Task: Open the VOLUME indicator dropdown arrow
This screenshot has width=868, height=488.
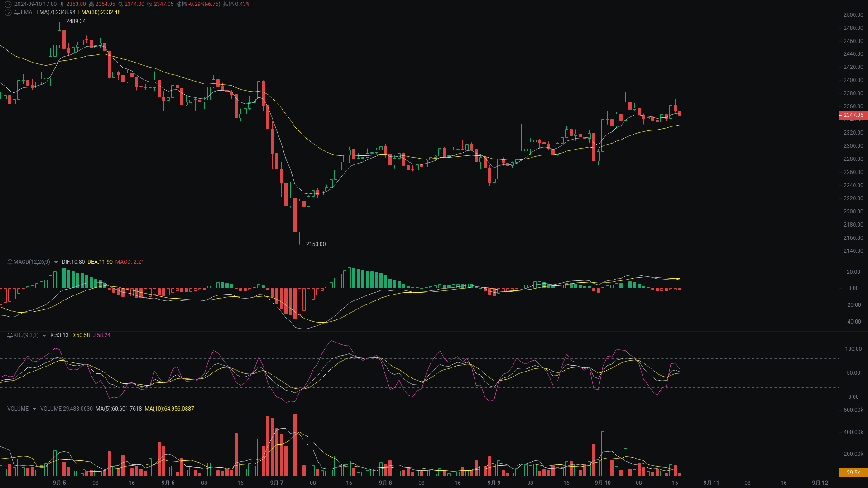Action: [x=34, y=409]
